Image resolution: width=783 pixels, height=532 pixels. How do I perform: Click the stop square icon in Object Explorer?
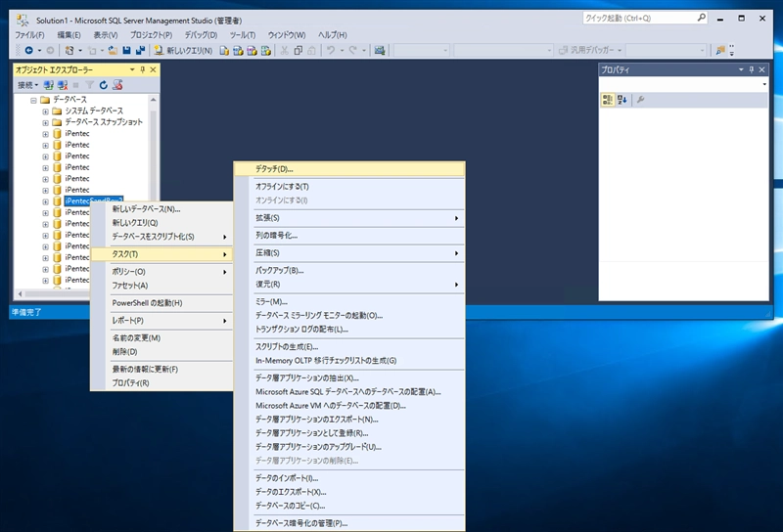click(x=76, y=85)
